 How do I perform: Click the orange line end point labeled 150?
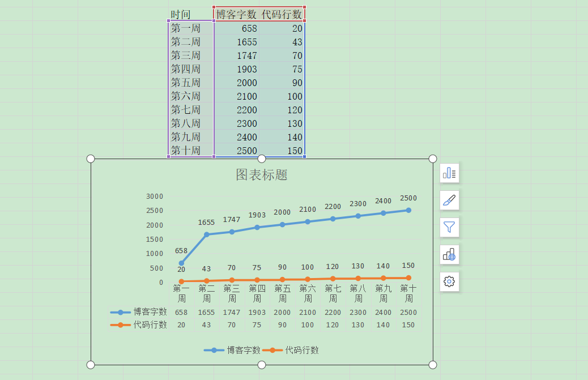coord(409,278)
